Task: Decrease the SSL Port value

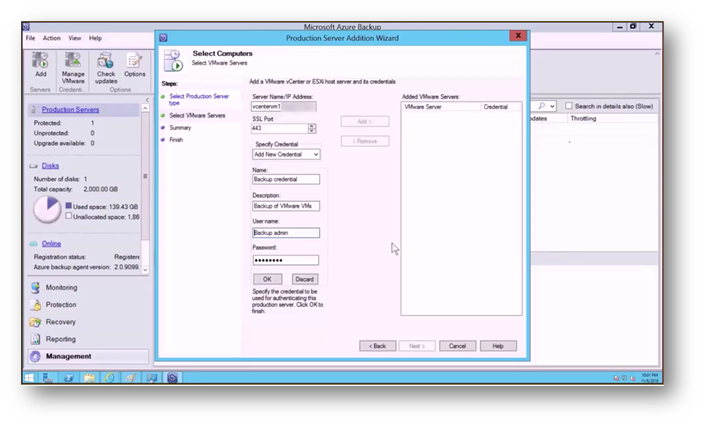Action: click(312, 131)
